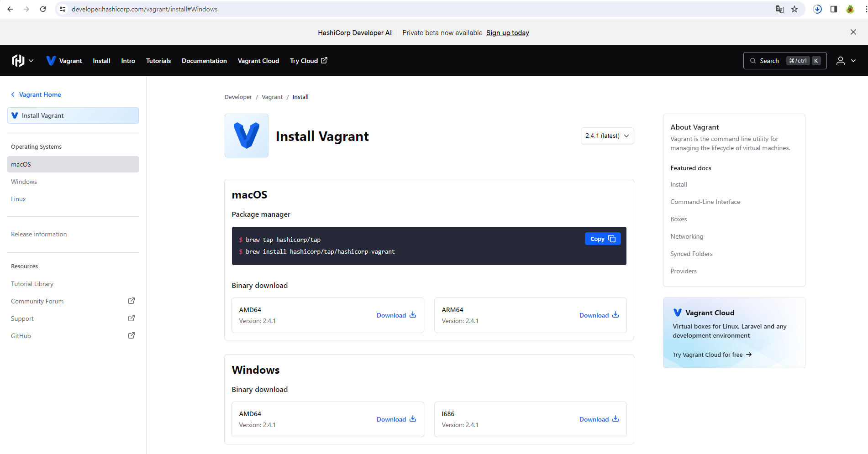Viewport: 868px width, 454px height.
Task: Click the Vagrant icon beside Install Vagrant
Action: point(15,115)
